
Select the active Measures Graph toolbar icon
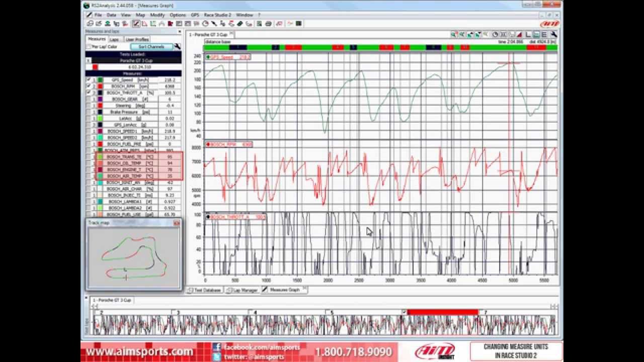135,23
